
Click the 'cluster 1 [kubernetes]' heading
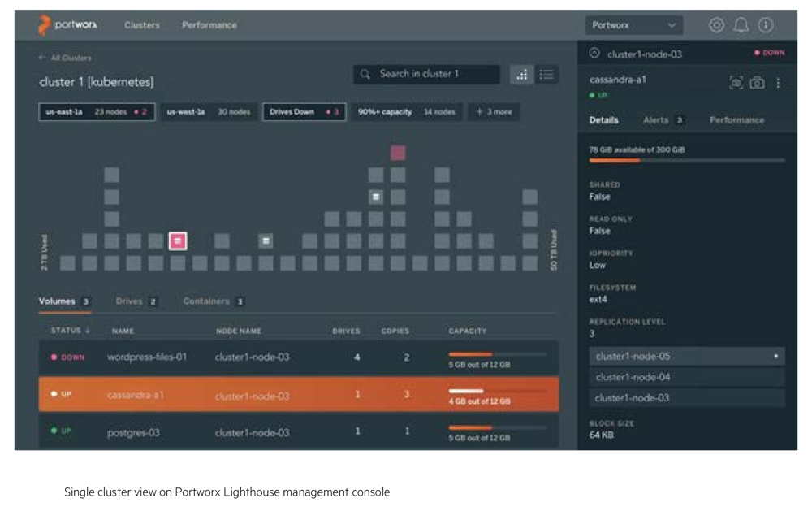[97, 82]
